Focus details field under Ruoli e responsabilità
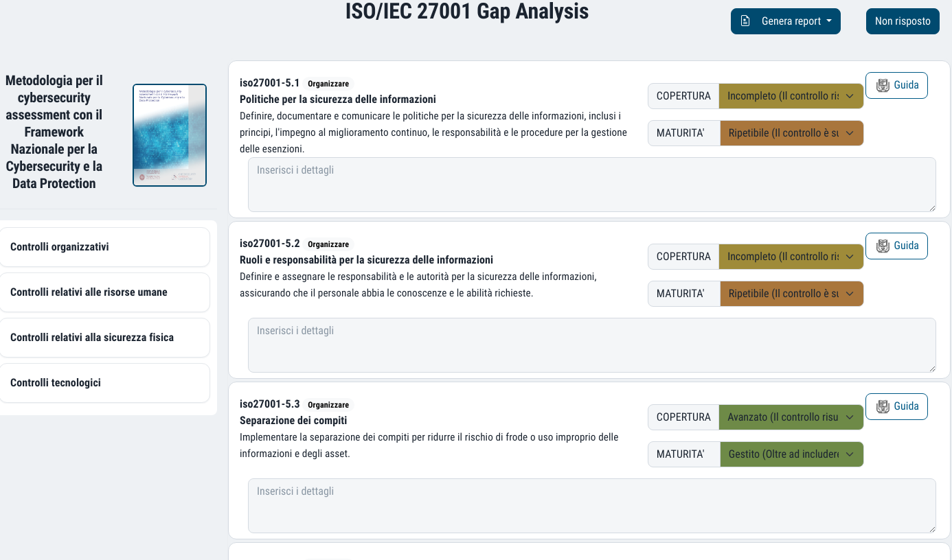 click(x=592, y=345)
